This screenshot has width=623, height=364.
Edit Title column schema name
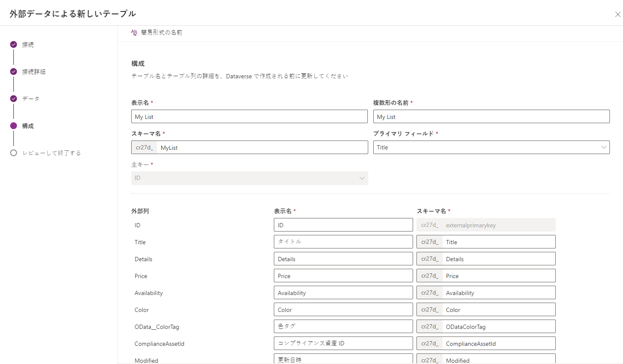click(499, 242)
